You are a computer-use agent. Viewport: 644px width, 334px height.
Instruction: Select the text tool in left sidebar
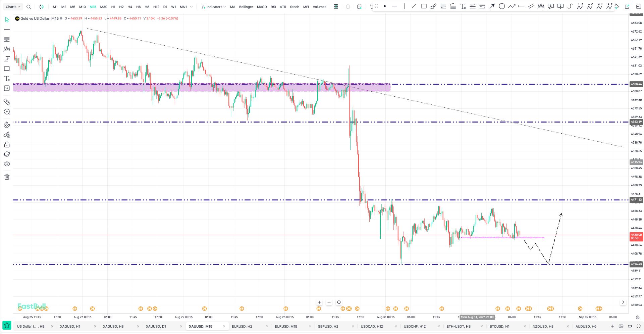click(7, 79)
